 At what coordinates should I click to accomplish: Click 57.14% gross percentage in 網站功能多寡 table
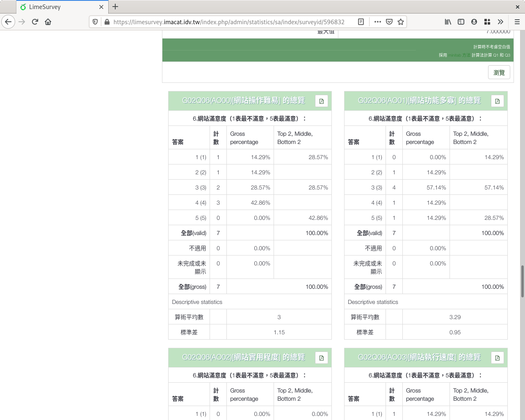(436, 187)
